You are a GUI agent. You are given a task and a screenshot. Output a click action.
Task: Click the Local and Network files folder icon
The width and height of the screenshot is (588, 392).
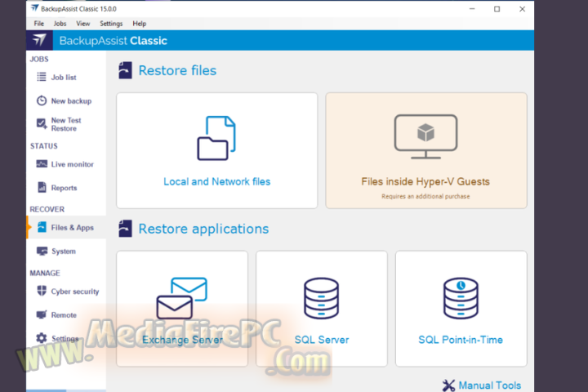(216, 138)
